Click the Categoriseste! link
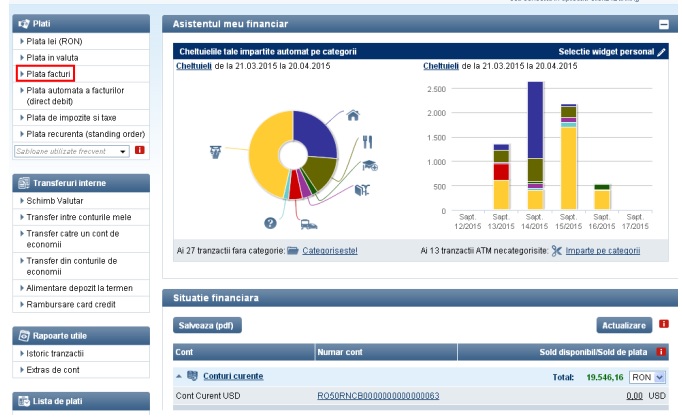The image size is (682, 420). 330,251
